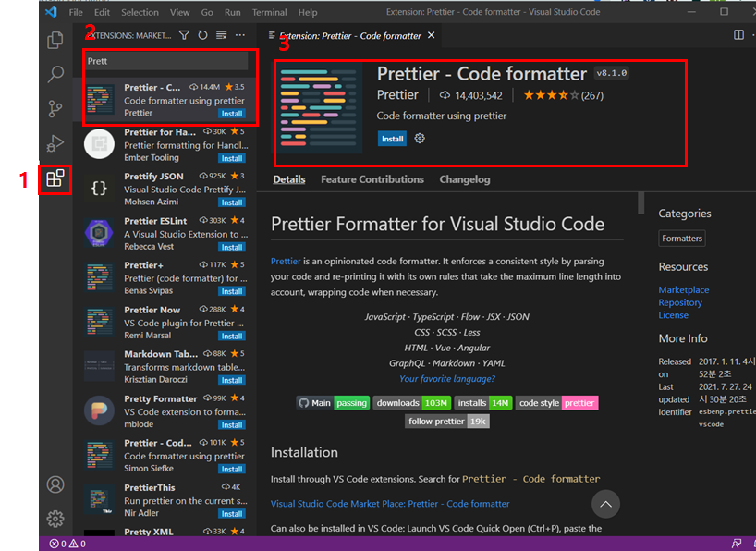Open the Run menu

pos(232,13)
